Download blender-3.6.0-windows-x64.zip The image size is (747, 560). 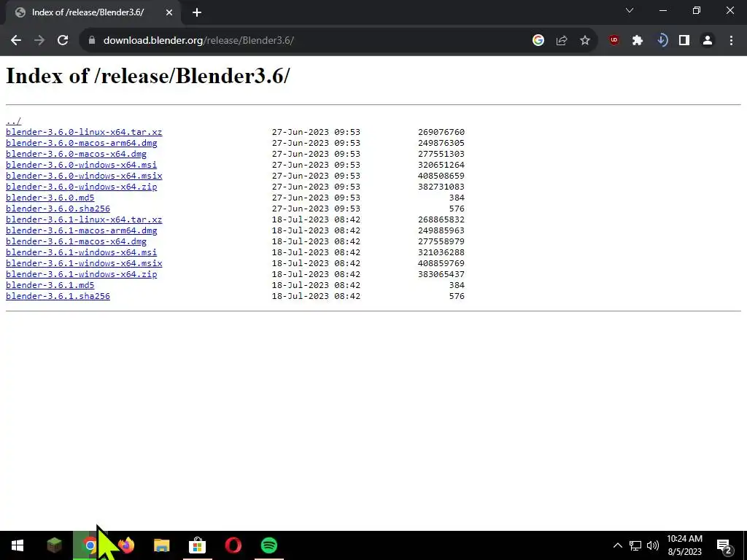click(82, 187)
